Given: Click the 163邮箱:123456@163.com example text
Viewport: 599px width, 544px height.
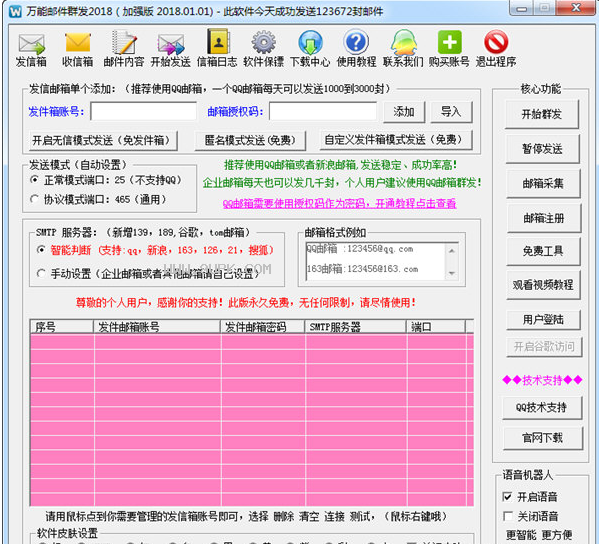Looking at the screenshot, I should pyautogui.click(x=362, y=269).
